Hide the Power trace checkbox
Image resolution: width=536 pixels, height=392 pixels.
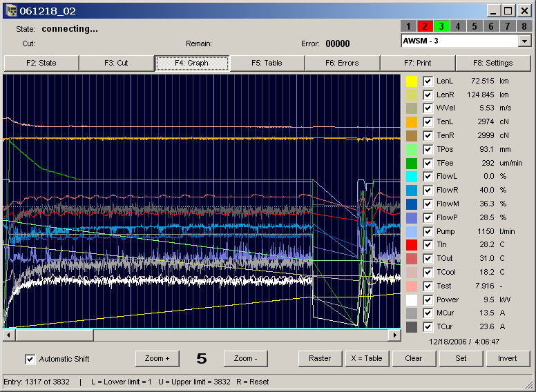coord(428,300)
